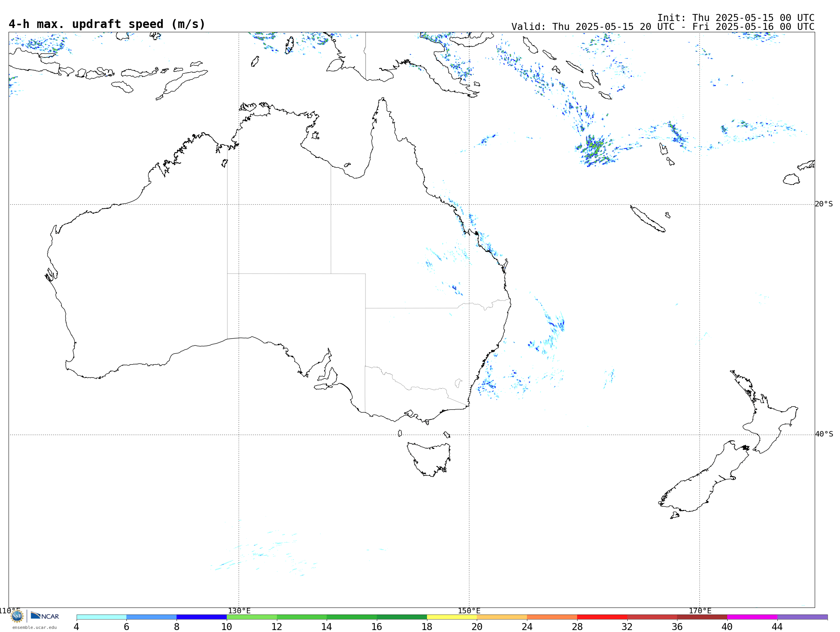Screen dimensions: 840x632
Task: Pick the orange 24–28 swatch
Action: point(552,617)
